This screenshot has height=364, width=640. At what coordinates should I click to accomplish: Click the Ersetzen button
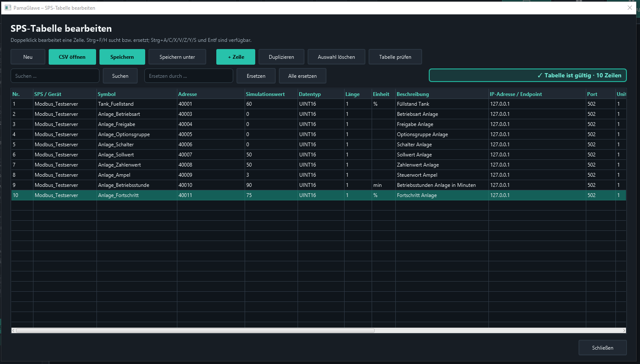(256, 76)
